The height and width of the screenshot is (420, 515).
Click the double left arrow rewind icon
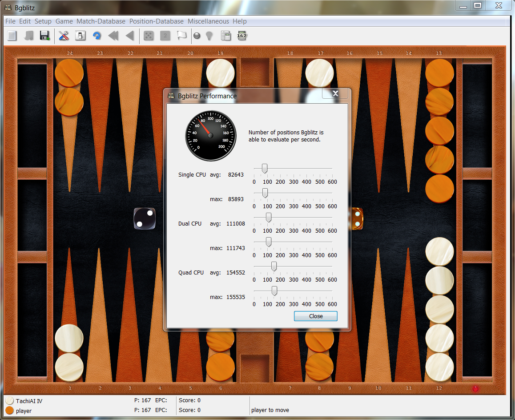(113, 36)
